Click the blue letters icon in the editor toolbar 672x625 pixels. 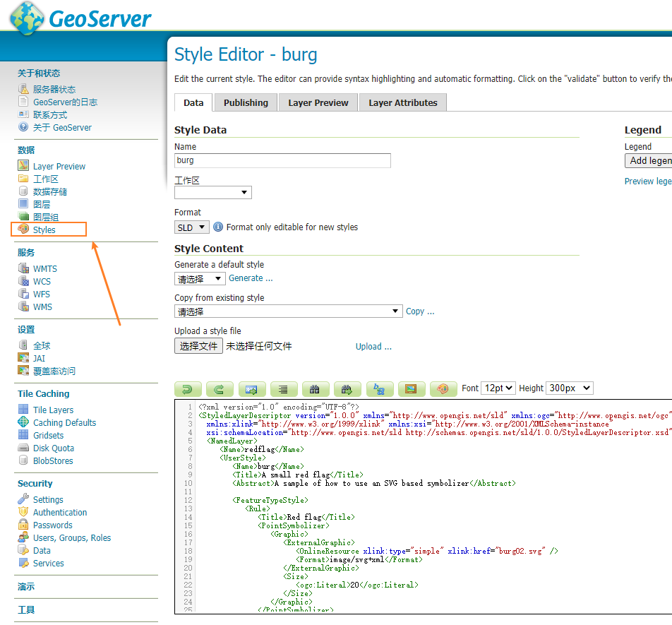[x=379, y=388]
